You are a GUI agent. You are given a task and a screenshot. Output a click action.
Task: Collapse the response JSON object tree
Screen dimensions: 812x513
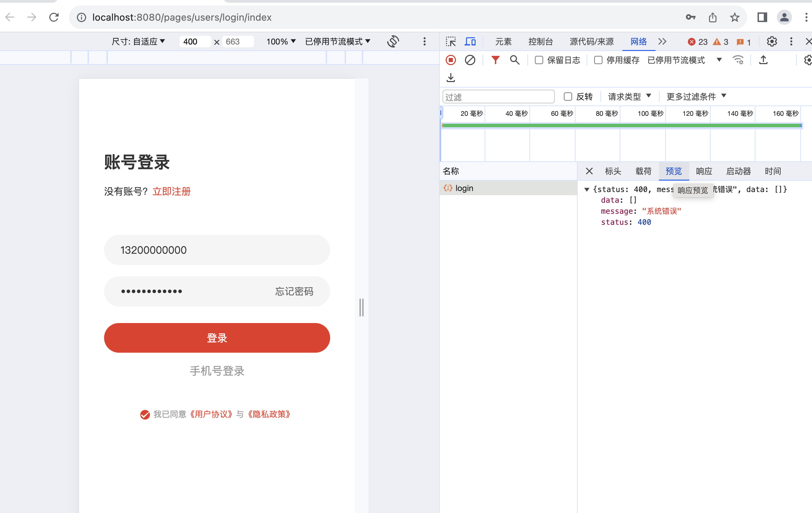pyautogui.click(x=587, y=190)
